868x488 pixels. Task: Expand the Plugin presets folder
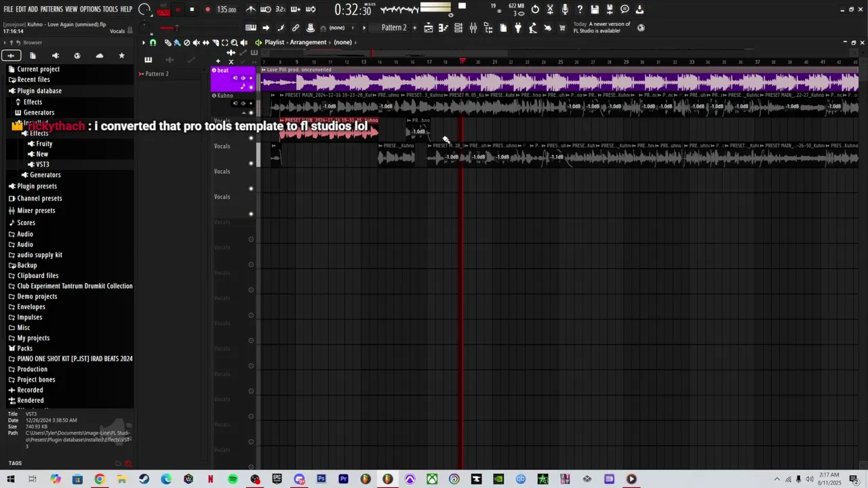(x=37, y=186)
